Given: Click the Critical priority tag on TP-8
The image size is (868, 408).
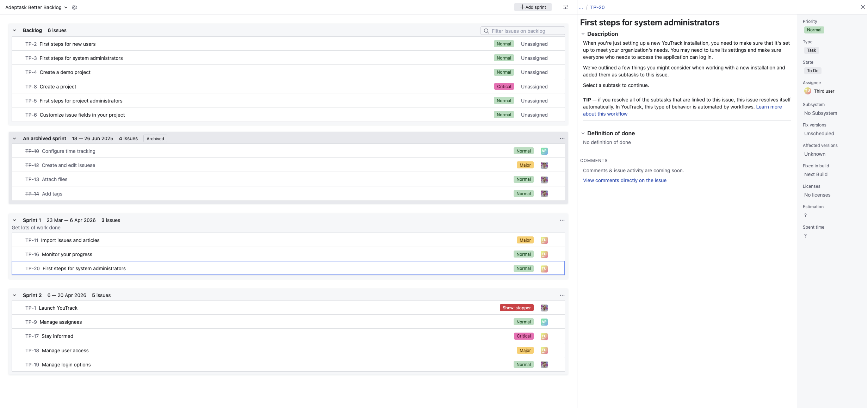Looking at the screenshot, I should tap(504, 87).
